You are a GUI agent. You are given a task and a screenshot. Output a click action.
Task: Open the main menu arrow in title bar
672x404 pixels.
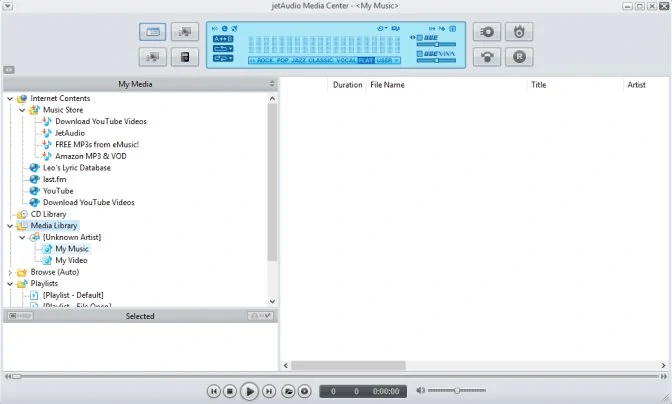pos(8,6)
